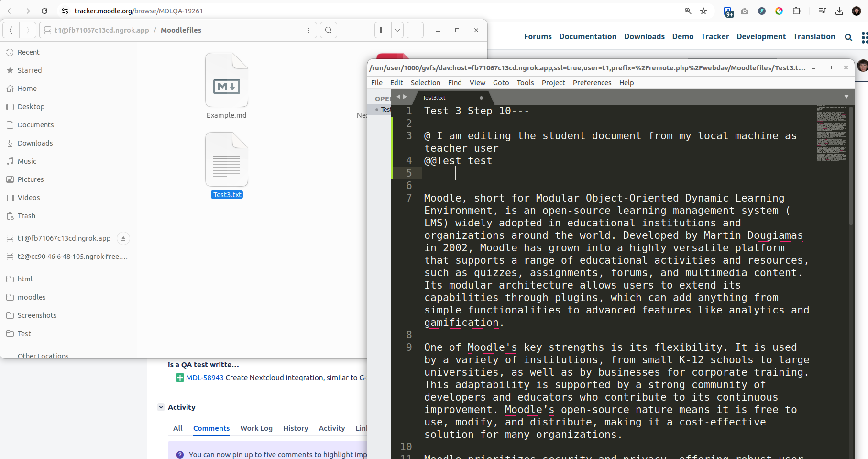
Task: Open t2@cc90-46-6-48-105 network location
Action: pyautogui.click(x=68, y=257)
